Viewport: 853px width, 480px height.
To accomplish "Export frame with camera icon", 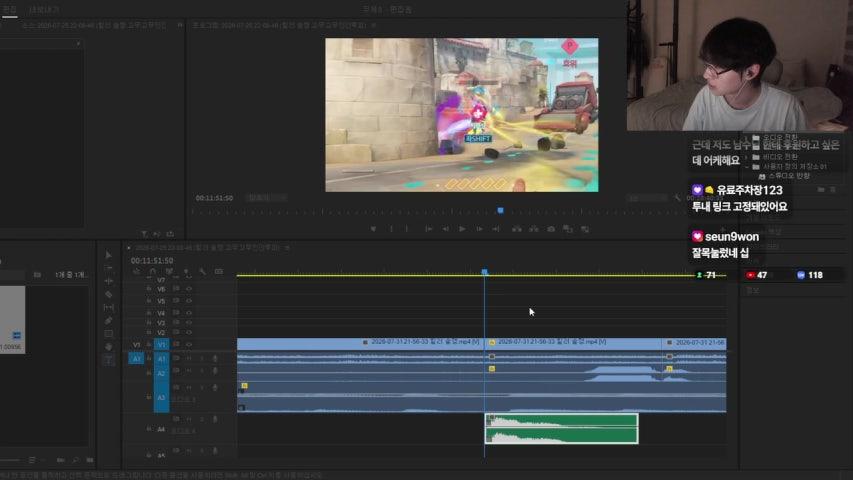I will 551,229.
